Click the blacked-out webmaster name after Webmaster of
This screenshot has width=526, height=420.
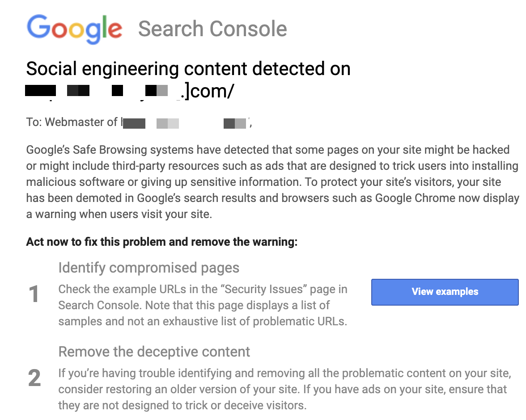tap(184, 123)
